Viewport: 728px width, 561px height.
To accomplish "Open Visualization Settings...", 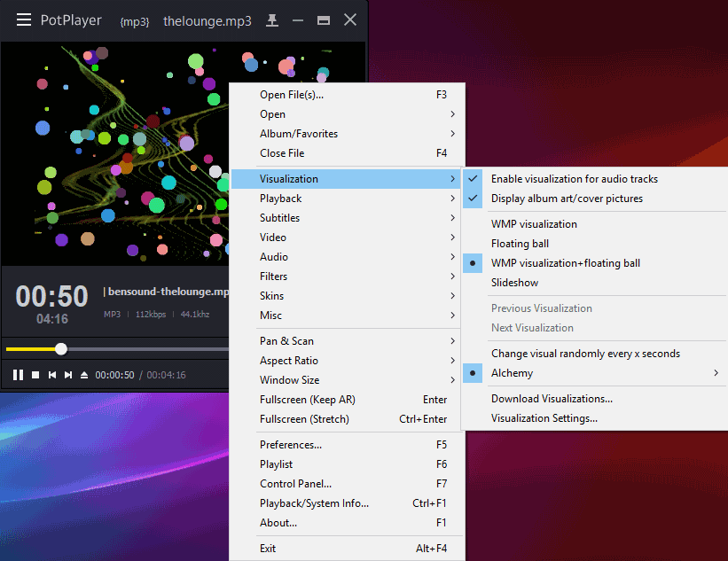I will tap(595, 418).
